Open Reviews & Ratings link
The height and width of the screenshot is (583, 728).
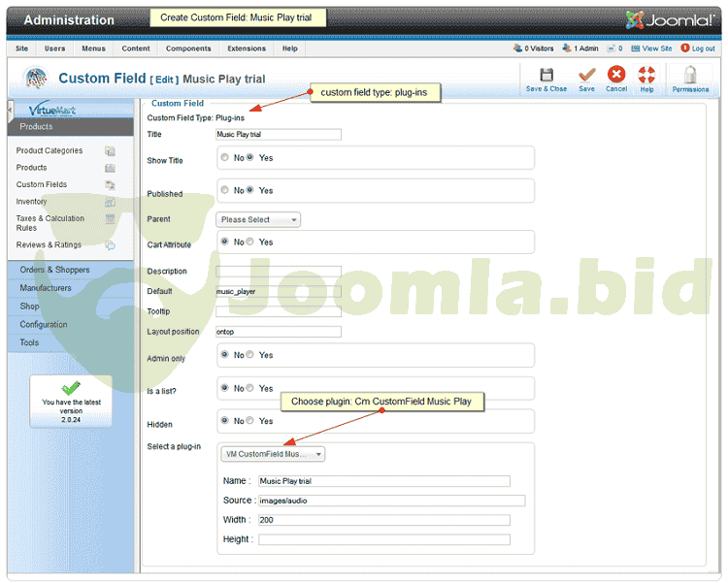coord(49,244)
